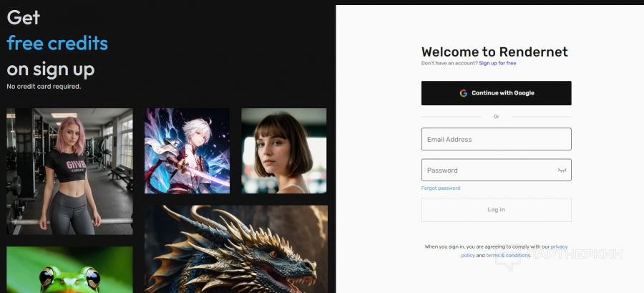
Task: Focus the Password input field
Action: tap(496, 170)
